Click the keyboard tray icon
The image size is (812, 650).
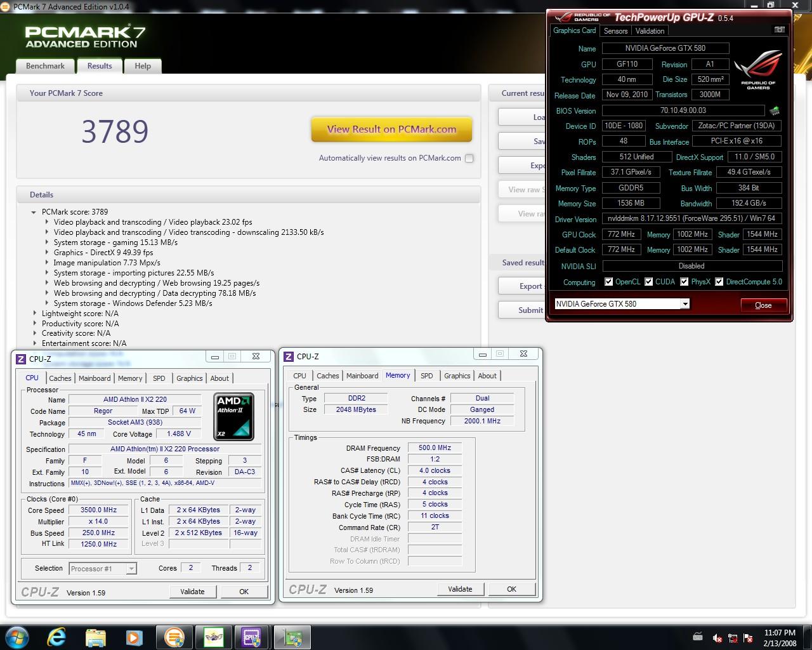[698, 637]
